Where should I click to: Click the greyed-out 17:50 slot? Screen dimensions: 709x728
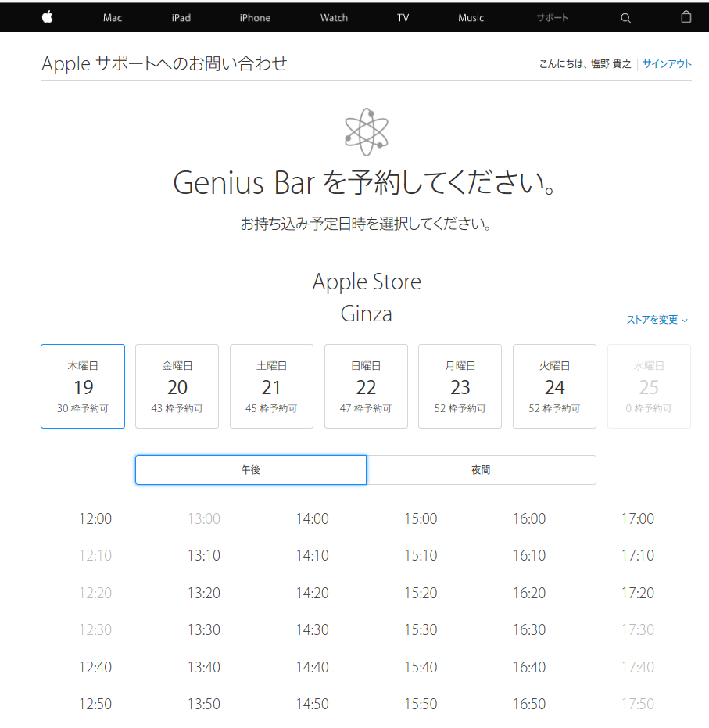click(638, 704)
